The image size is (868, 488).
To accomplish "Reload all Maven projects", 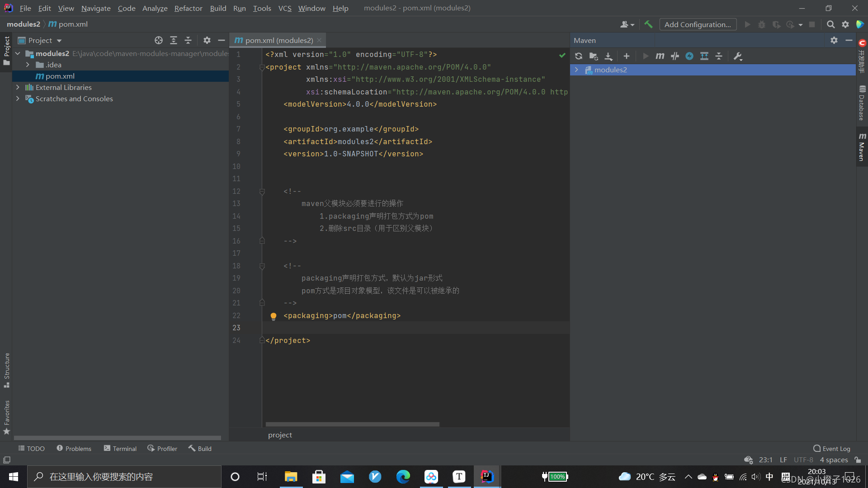I will click(x=579, y=56).
